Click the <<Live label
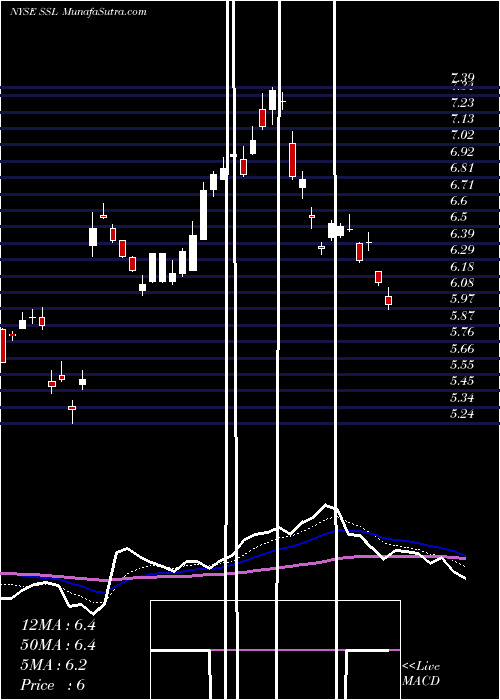Screen dimensions: 500x700 tap(421, 667)
